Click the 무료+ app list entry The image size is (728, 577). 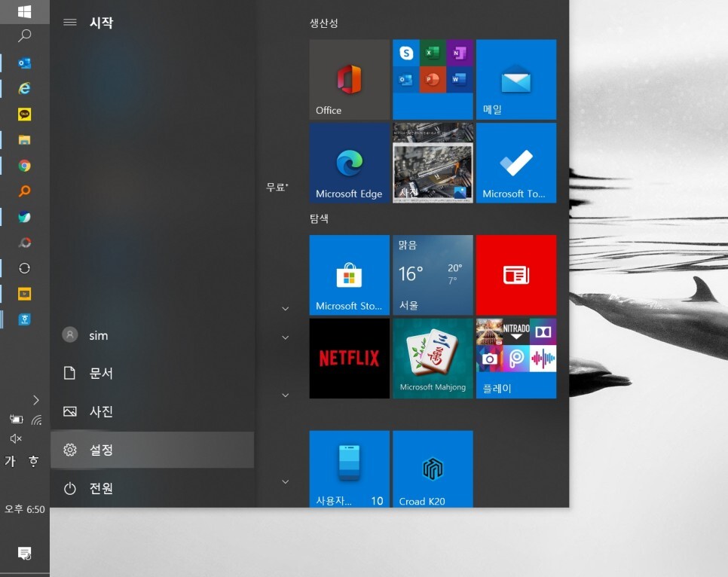point(277,187)
